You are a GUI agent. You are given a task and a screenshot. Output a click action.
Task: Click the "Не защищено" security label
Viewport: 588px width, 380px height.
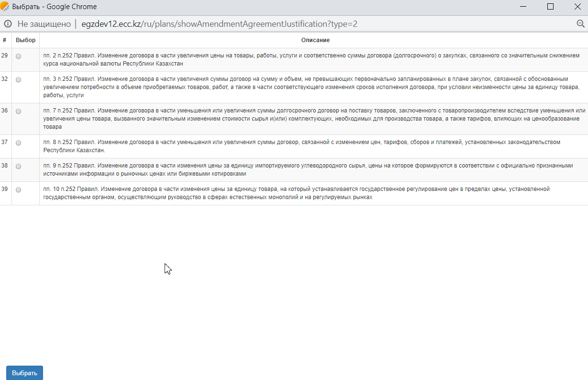(x=44, y=24)
